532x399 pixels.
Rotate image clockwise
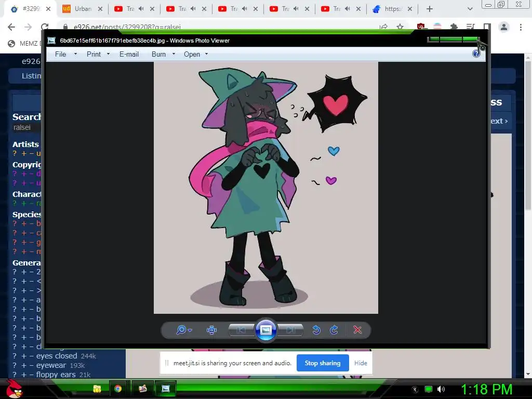click(334, 330)
